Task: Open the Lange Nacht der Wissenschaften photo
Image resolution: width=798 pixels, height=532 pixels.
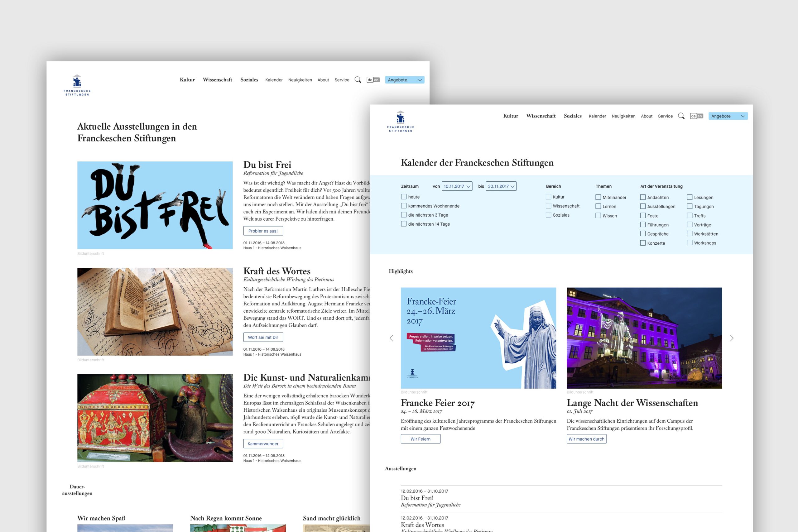Action: (x=644, y=338)
